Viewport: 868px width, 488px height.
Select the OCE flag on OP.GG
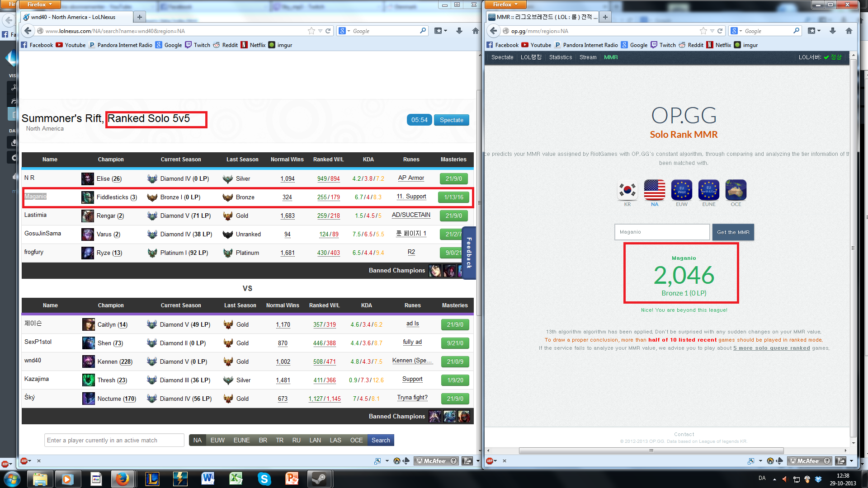(x=736, y=190)
